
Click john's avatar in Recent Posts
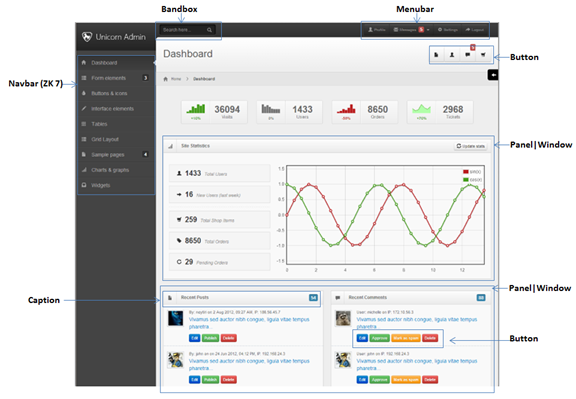pyautogui.click(x=176, y=360)
